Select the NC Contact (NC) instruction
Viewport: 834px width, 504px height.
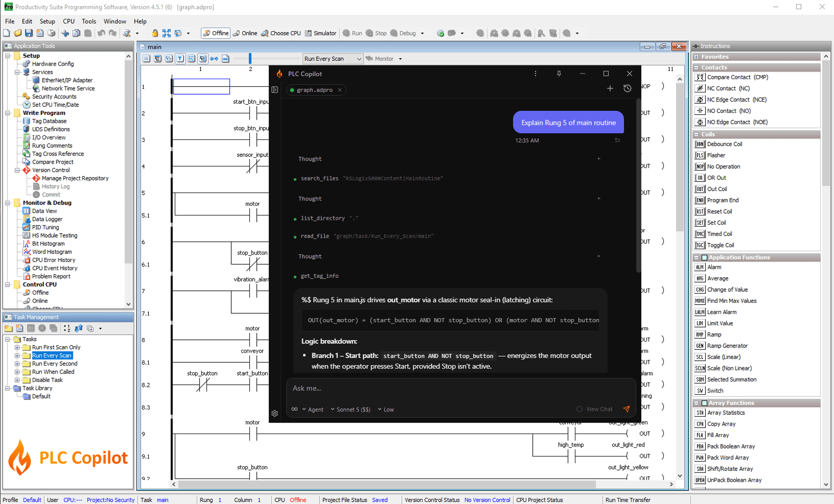point(728,88)
